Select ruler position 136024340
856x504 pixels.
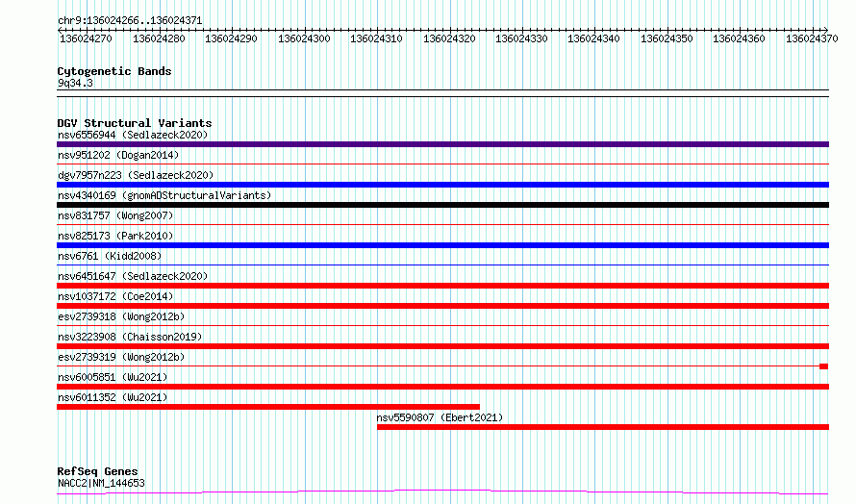point(593,38)
